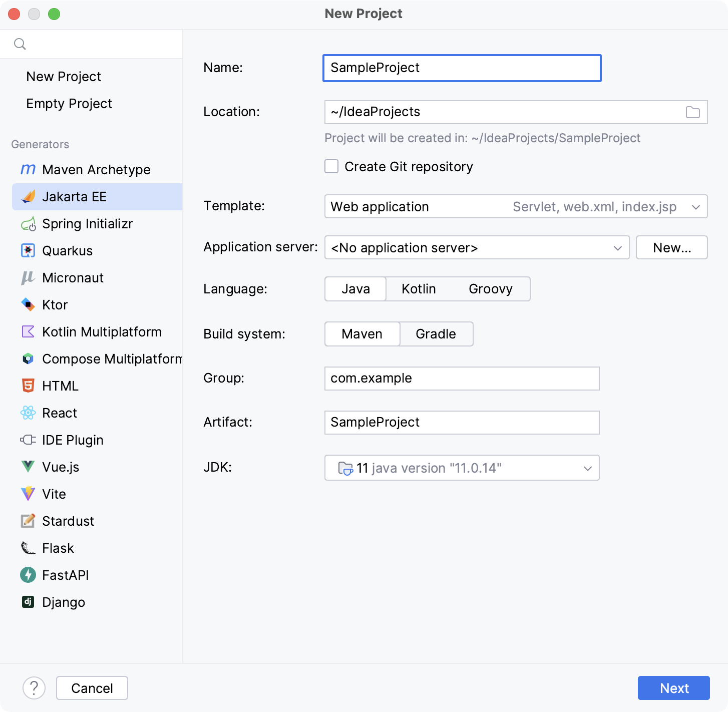Click the Group input field

tap(462, 379)
